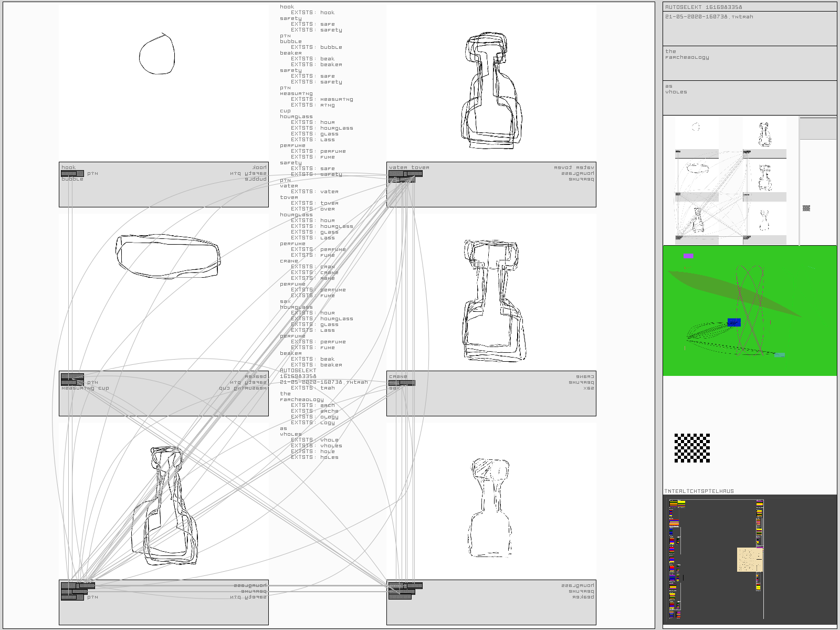Image resolution: width=840 pixels, height=630 pixels.
Task: Click the measuring cup label
Action: coord(85,388)
